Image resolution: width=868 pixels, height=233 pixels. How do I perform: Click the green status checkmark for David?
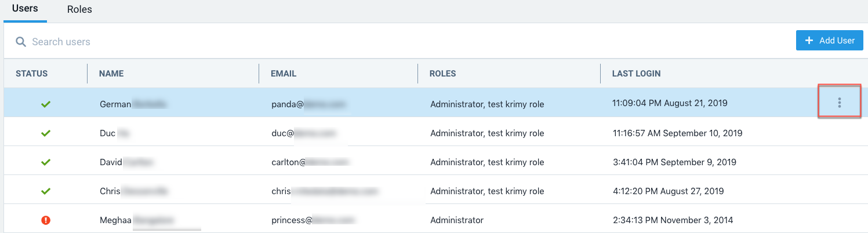click(x=46, y=162)
